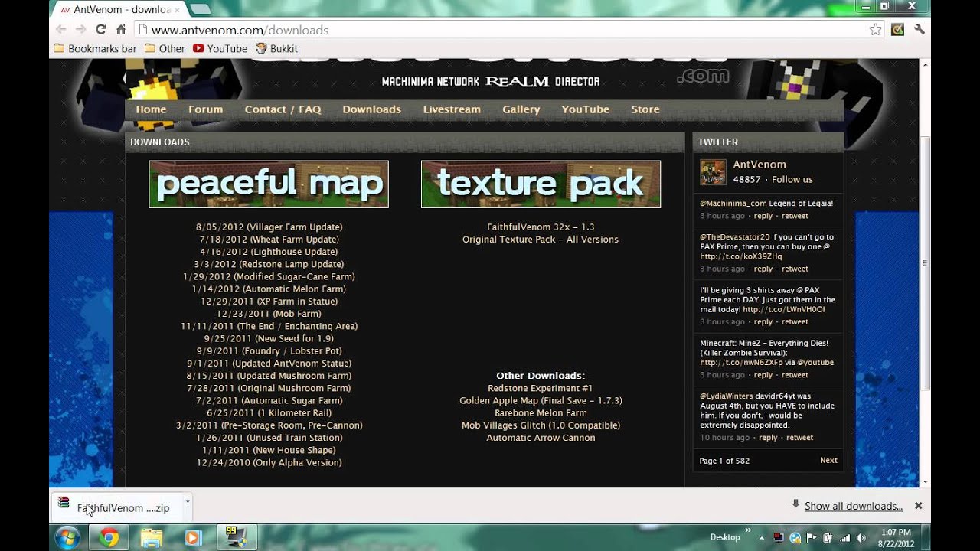This screenshot has height=551, width=980.
Task: Open the Action Center flag icon
Action: click(x=811, y=538)
